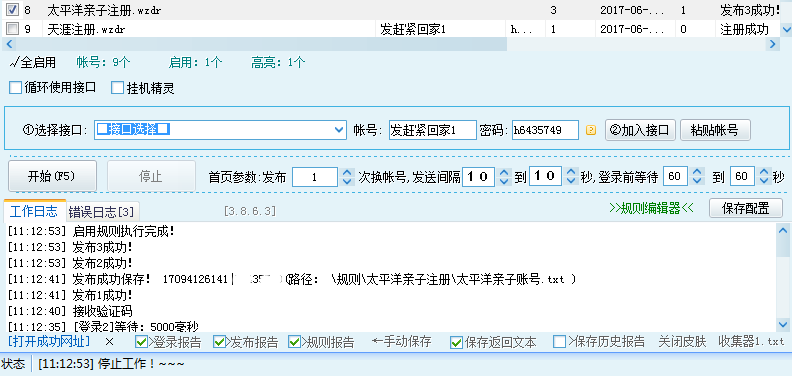
Task: Toggle 发布报告 checkbox
Action: click(x=219, y=342)
